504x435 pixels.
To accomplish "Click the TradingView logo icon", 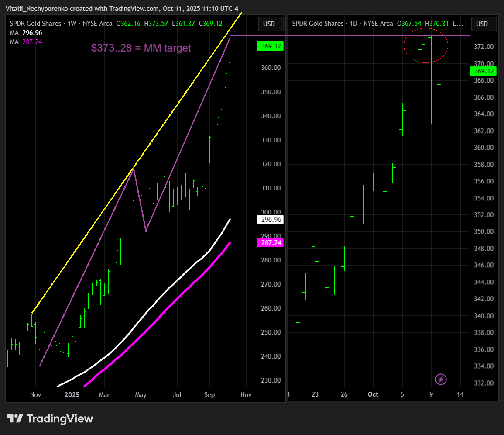I will [x=15, y=418].
